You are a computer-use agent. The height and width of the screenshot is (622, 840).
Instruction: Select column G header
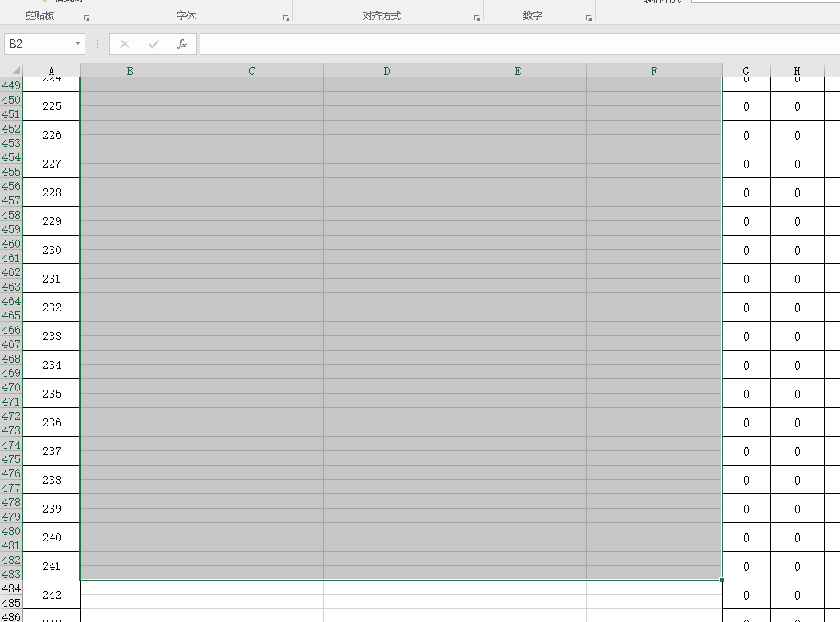tap(747, 71)
